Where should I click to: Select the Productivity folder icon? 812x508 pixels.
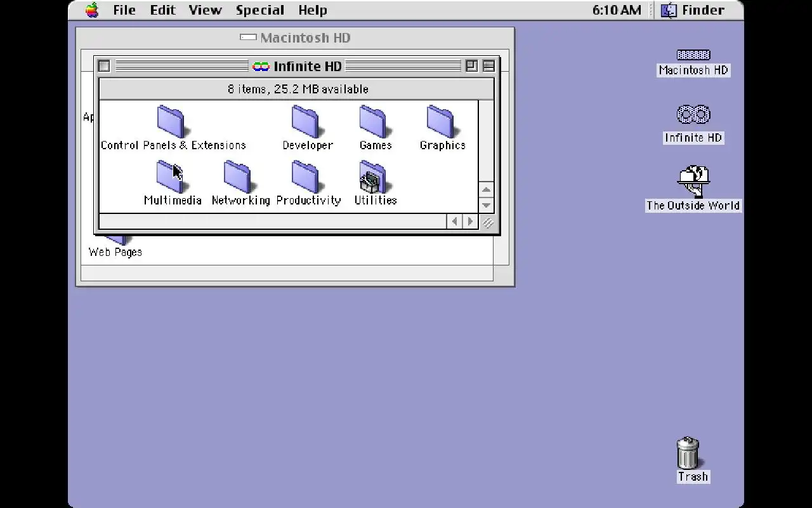point(306,177)
